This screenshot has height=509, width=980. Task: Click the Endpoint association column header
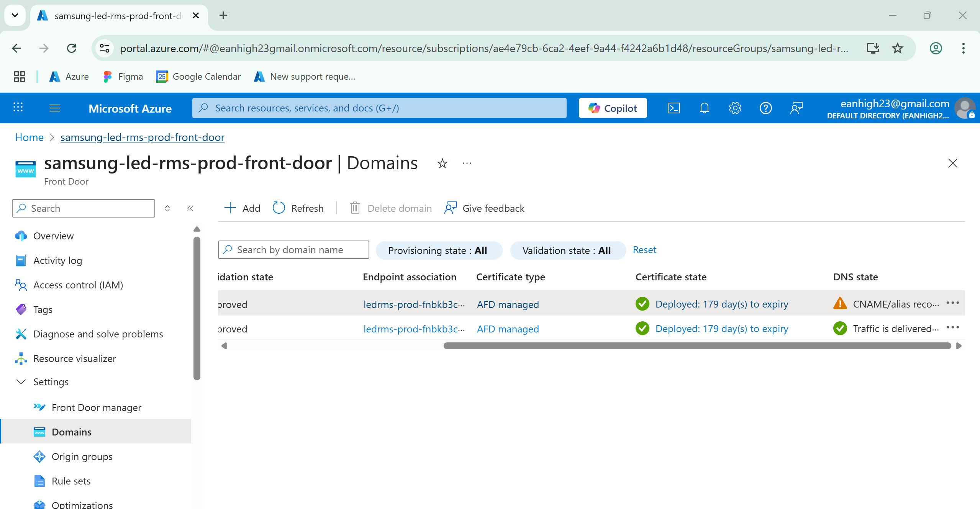pos(410,277)
